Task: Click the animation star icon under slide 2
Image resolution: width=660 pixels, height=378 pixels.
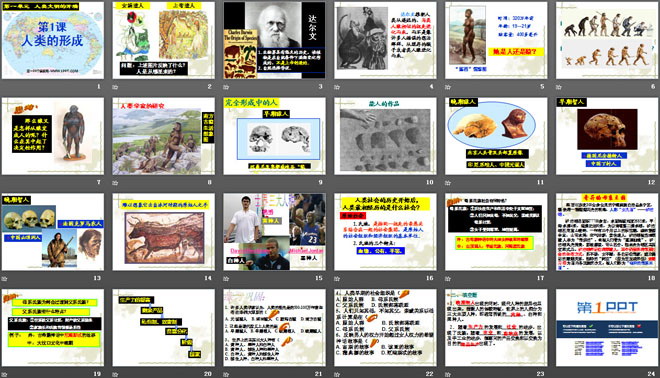Action: [115, 87]
